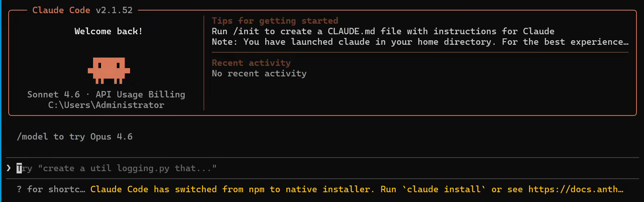Click the v2.1.52 version number
The image size is (644, 202).
click(x=114, y=10)
